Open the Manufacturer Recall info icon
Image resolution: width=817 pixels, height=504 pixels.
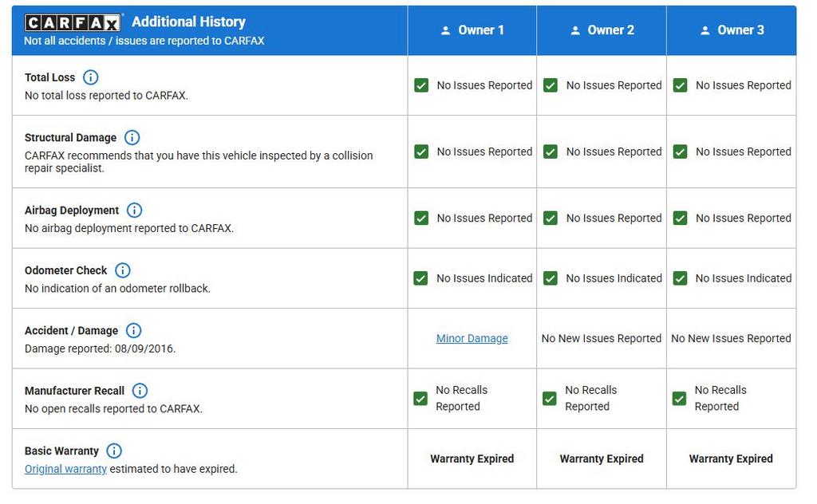(140, 391)
